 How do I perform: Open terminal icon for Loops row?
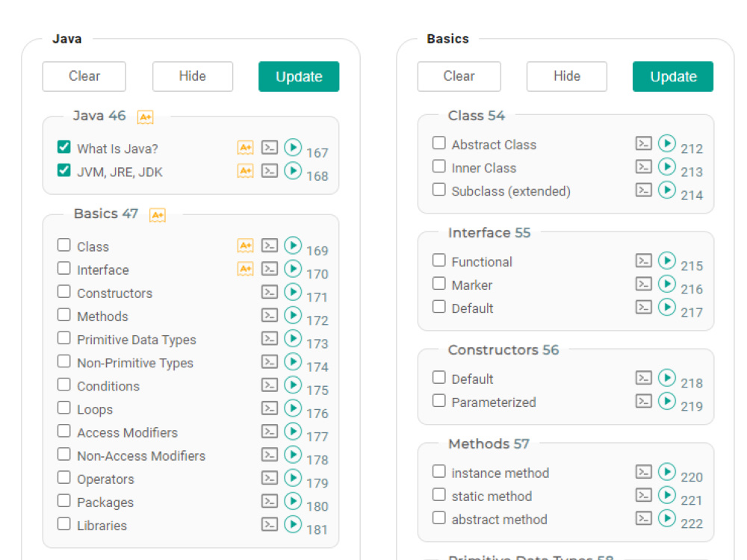coord(270,408)
